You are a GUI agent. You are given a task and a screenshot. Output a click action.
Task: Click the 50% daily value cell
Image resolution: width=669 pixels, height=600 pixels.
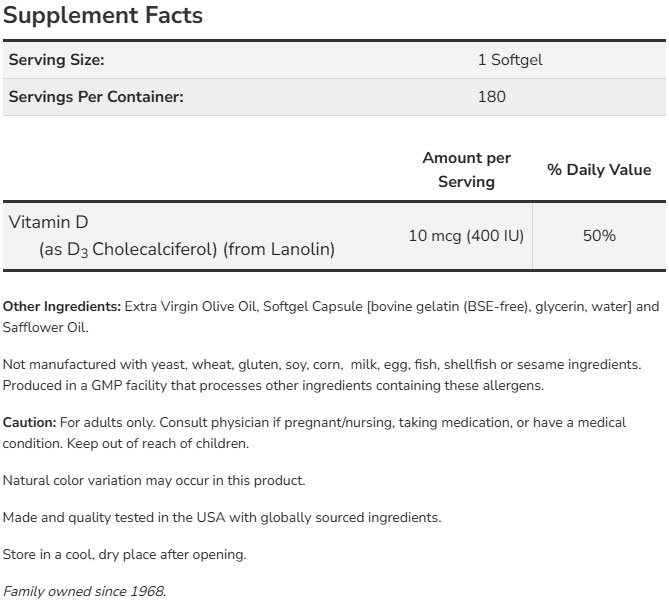click(599, 236)
